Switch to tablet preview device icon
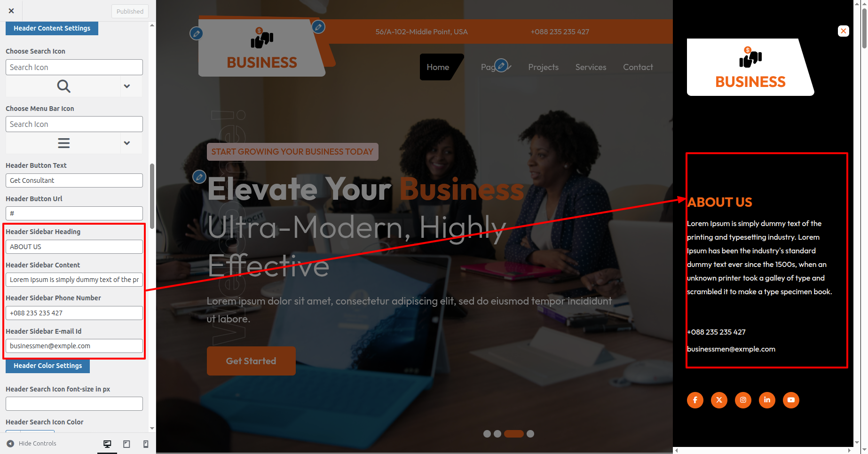Image resolution: width=868 pixels, height=454 pixels. [126, 444]
